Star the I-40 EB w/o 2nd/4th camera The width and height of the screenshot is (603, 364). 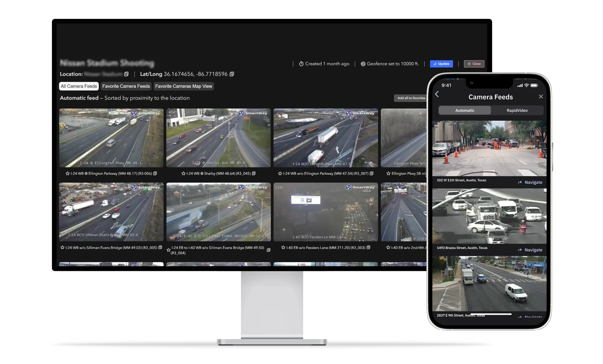[x=388, y=247]
